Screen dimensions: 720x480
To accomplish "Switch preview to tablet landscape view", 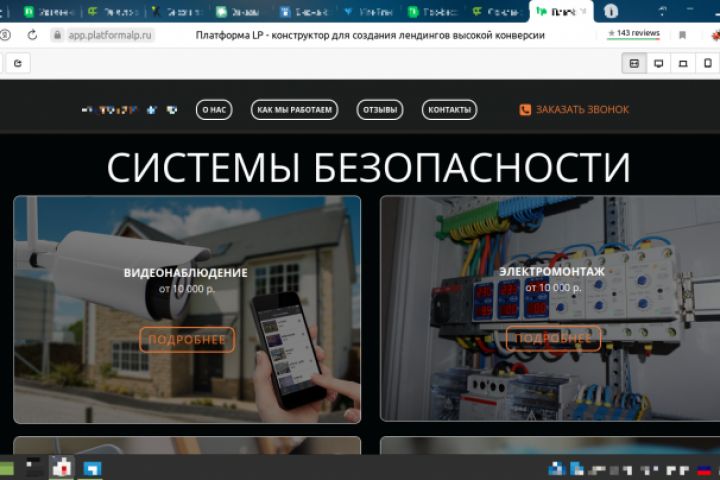I will point(683,63).
